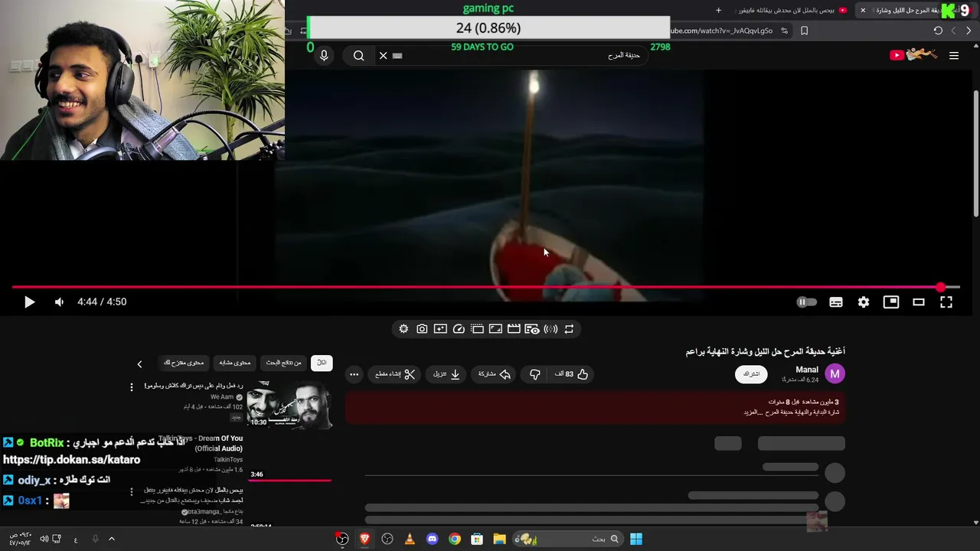This screenshot has height=551, width=980.
Task: Open the Manal channel name link
Action: coord(807,370)
